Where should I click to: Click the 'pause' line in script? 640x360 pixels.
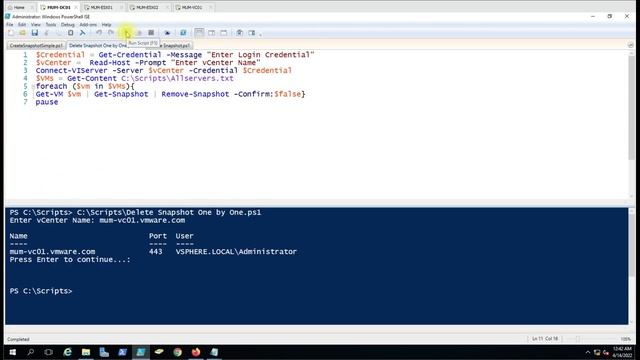[x=47, y=102]
